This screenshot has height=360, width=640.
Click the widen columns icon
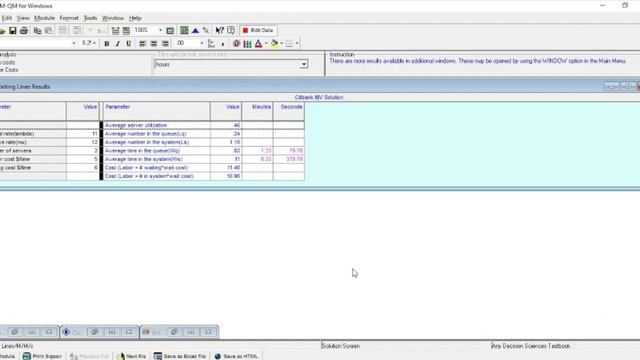tap(126, 31)
